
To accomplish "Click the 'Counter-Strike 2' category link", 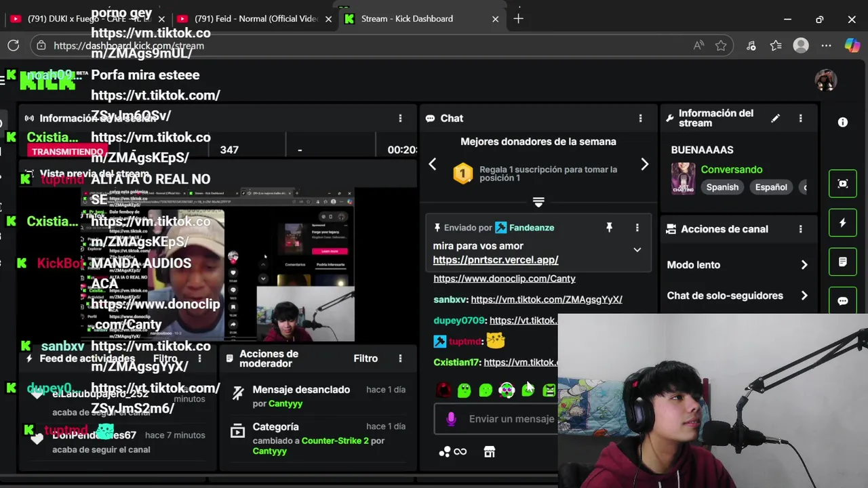I will pyautogui.click(x=335, y=441).
